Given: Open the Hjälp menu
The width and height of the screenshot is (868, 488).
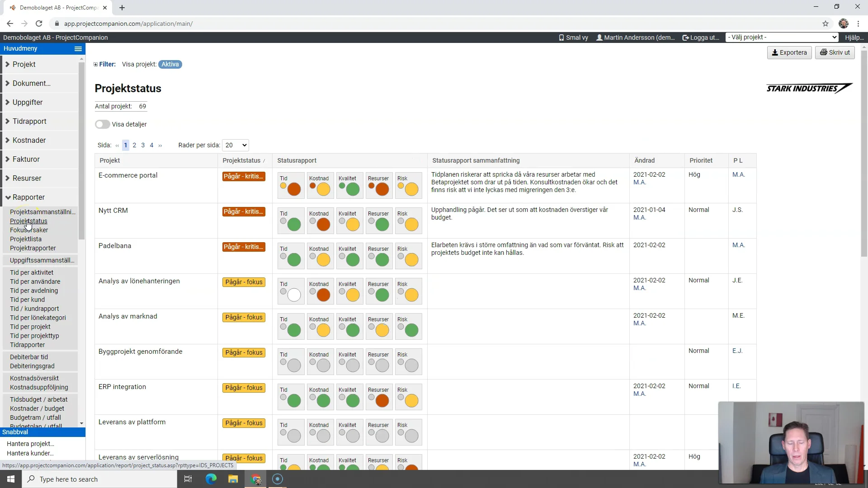Looking at the screenshot, I should [x=854, y=38].
